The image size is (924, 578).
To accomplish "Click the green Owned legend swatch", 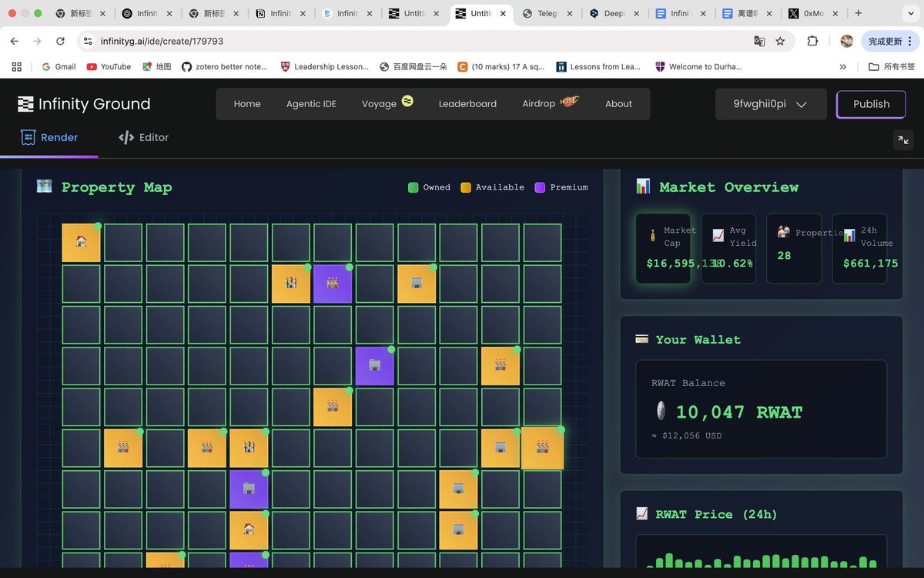I will (413, 187).
